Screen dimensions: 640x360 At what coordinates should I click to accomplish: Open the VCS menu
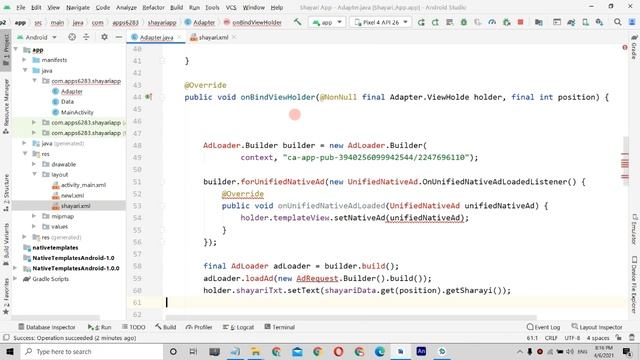(231, 7)
